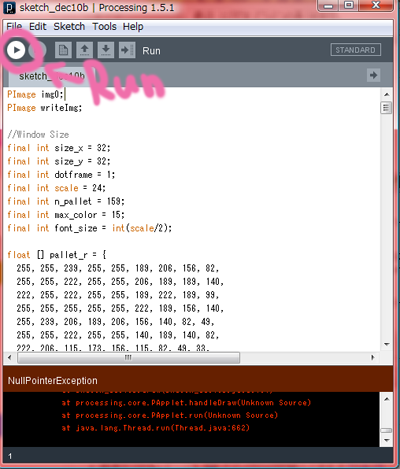
Task: Click the line 'PImage writeImg;'
Action: point(44,108)
